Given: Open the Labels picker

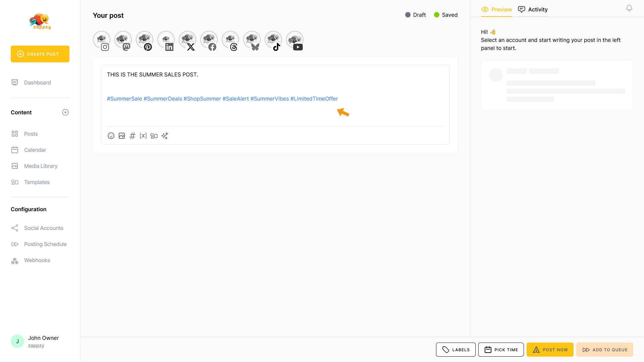Looking at the screenshot, I should [455, 350].
